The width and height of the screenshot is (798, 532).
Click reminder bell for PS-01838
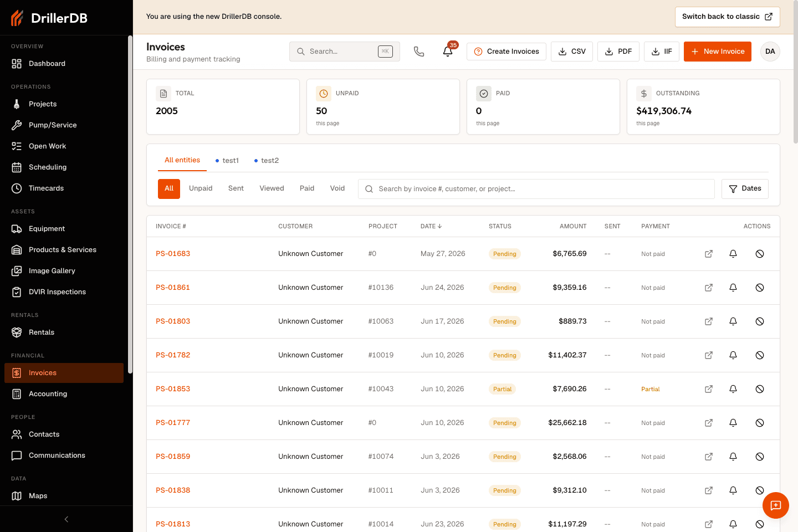pos(733,490)
